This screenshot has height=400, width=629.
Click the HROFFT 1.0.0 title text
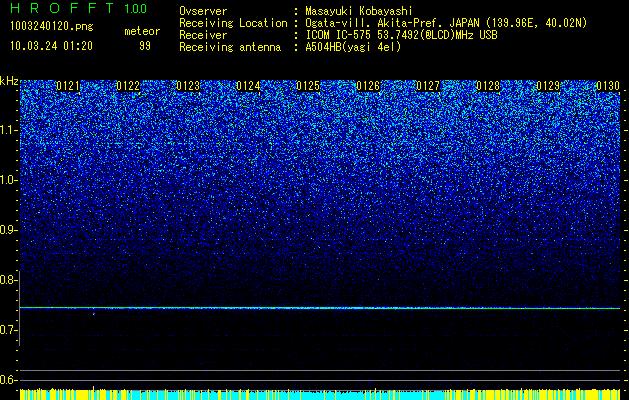click(x=79, y=8)
